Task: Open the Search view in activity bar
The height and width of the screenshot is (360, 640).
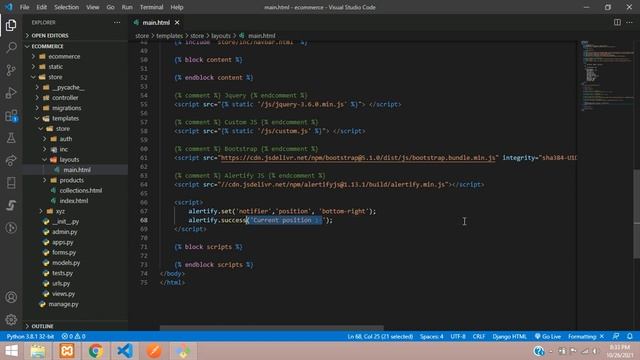Action: 11,47
